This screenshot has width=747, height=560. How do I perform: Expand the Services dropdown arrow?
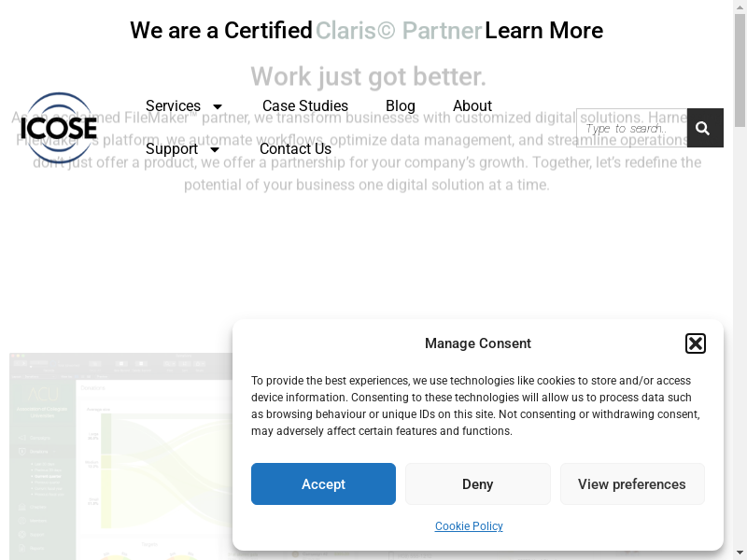pos(218,106)
